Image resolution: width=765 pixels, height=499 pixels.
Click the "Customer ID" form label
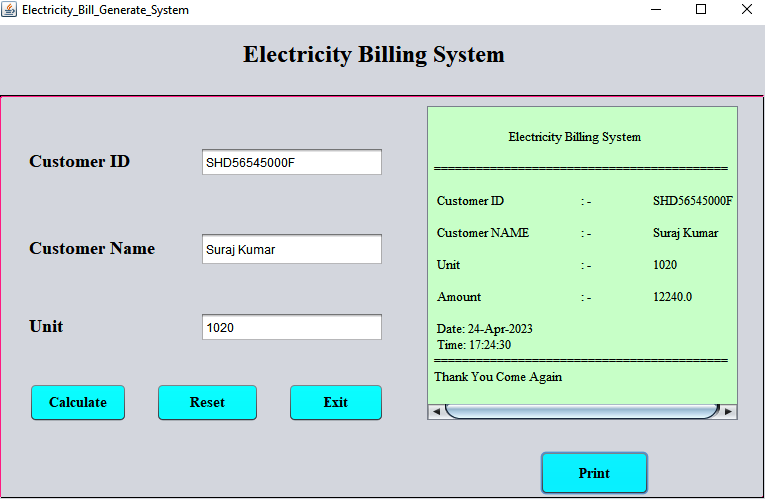point(80,161)
